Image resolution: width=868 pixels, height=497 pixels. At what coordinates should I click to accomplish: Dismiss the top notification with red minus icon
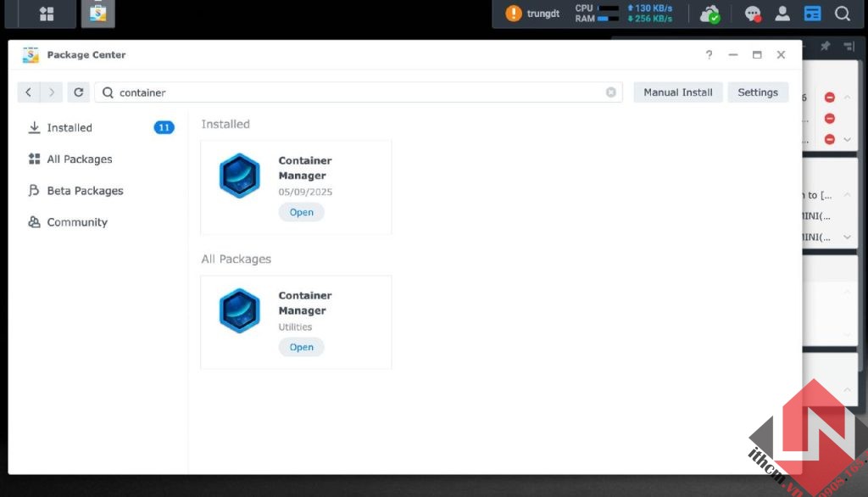point(830,97)
